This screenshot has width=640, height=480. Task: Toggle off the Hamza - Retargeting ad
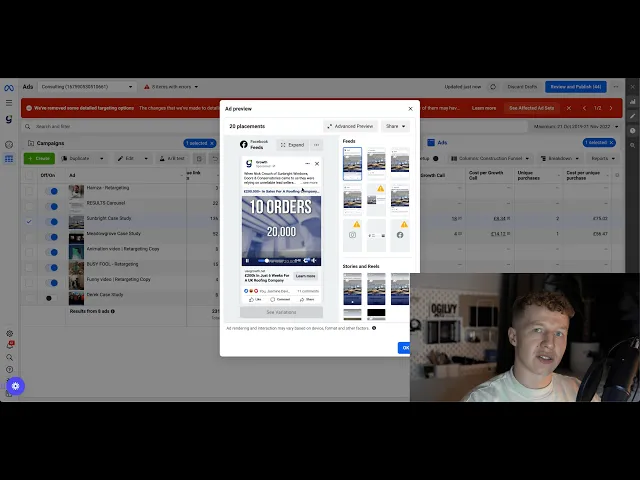[x=51, y=191]
